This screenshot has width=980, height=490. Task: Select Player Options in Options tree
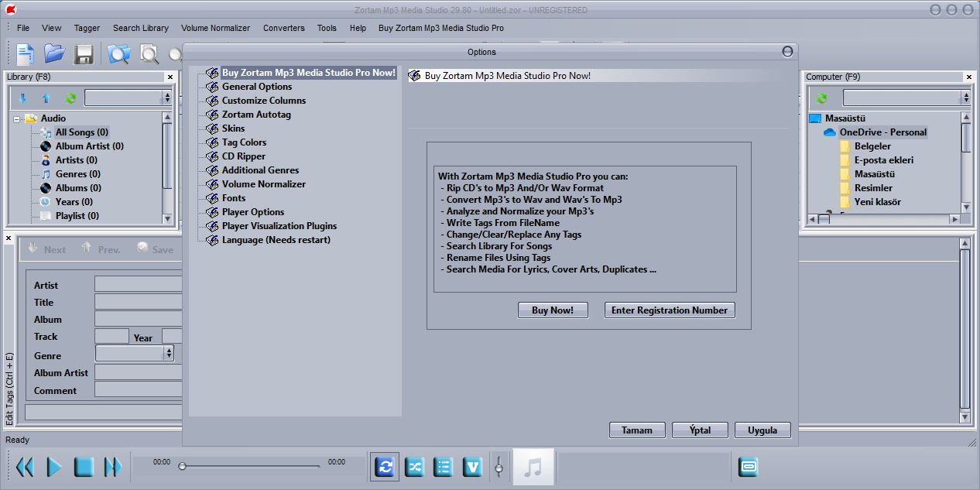click(253, 212)
